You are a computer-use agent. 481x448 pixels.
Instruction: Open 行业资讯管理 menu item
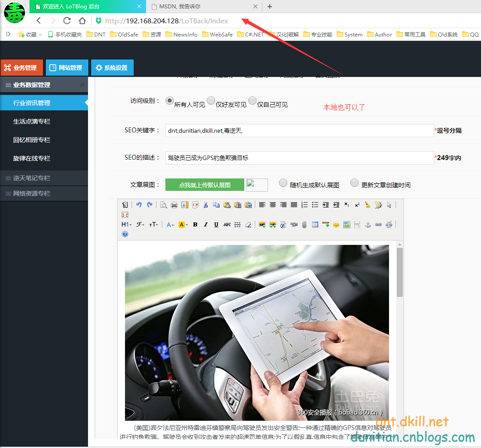coord(44,102)
